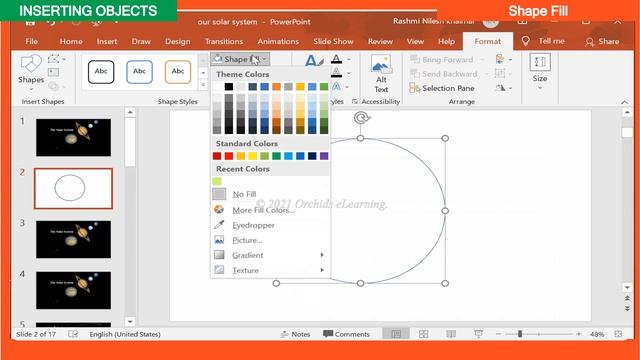The image size is (640, 360).
Task: Select slide 3 thumbnail
Action: [x=73, y=239]
